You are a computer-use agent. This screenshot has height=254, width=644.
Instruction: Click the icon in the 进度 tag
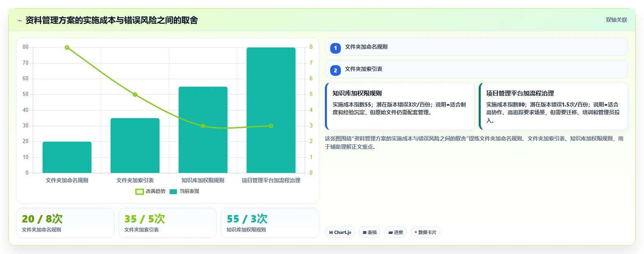391,232
